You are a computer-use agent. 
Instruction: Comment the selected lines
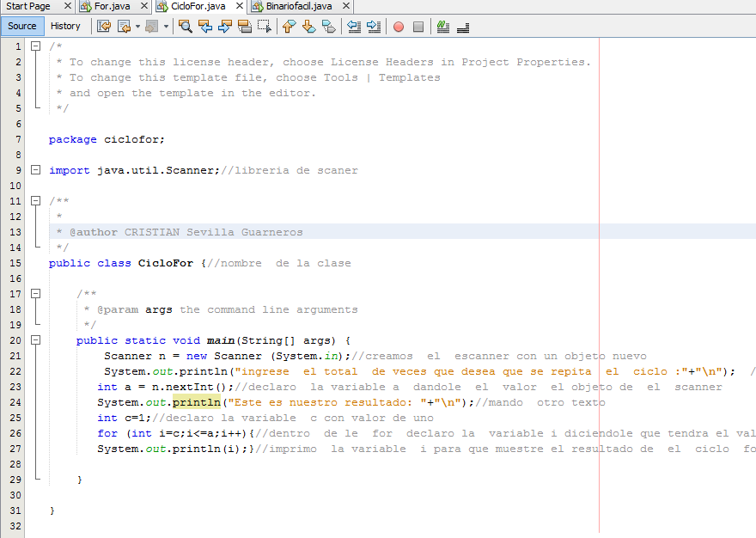click(x=442, y=27)
